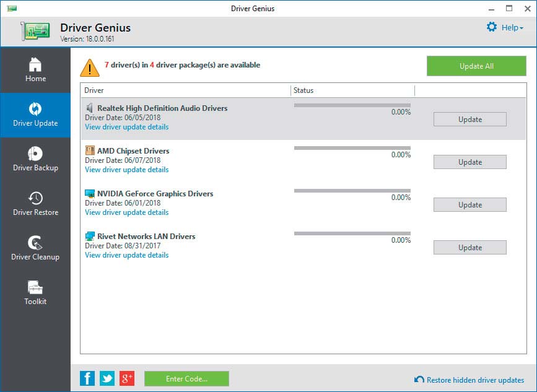Click the title bar application icon
Viewport: 537px width, 392px height.
point(12,9)
